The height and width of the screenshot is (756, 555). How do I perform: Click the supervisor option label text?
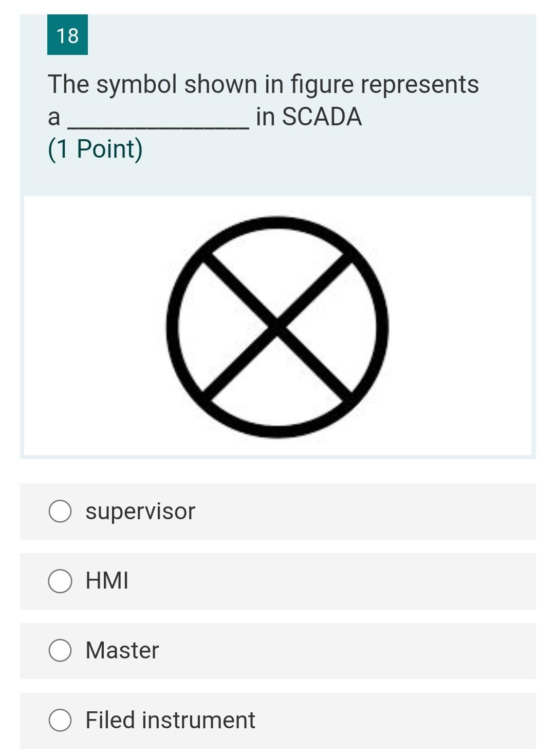coord(139,511)
